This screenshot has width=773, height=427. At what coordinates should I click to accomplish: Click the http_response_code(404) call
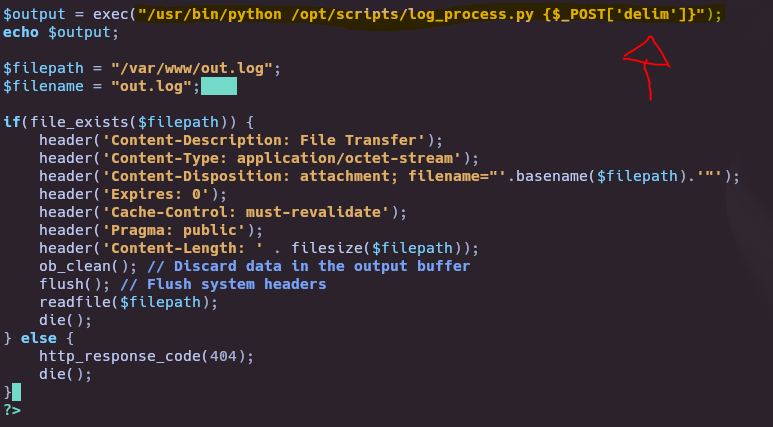pyautogui.click(x=146, y=356)
